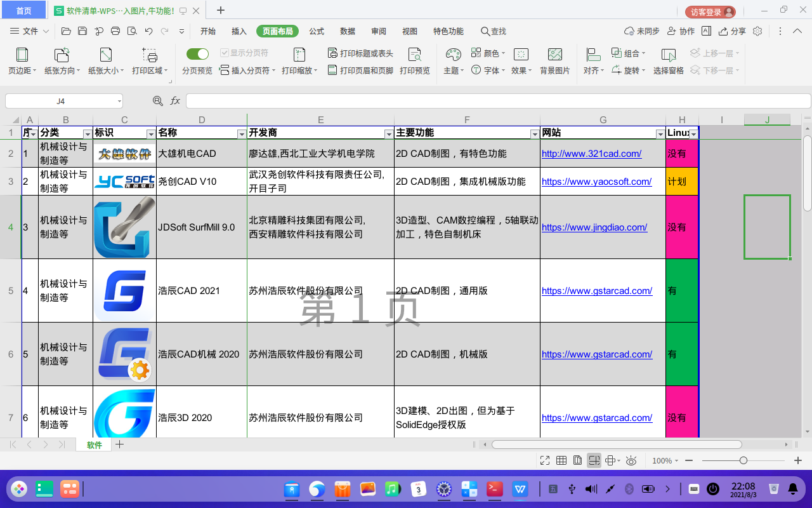Expand the filter dropdown on 分类 column
Image resolution: width=812 pixels, height=508 pixels.
click(x=88, y=134)
